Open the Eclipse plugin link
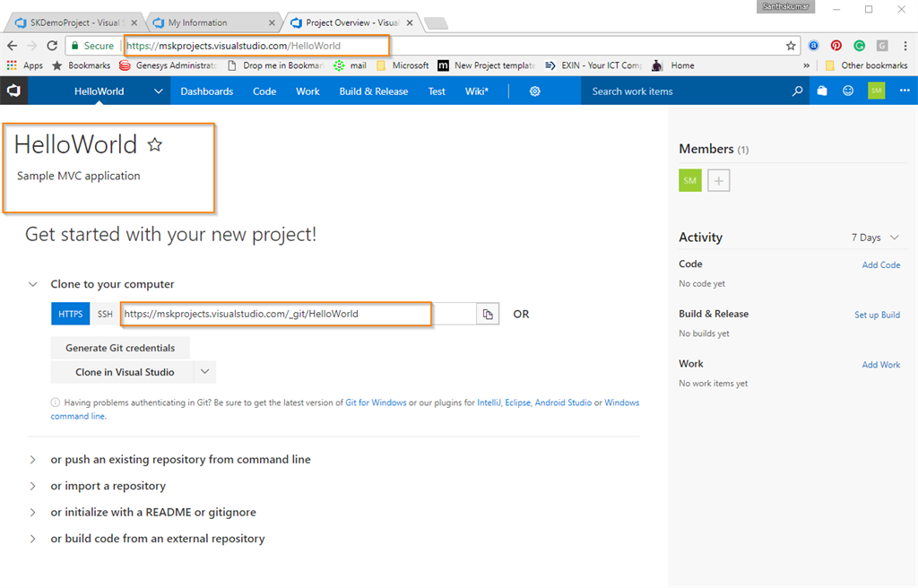 tap(517, 402)
